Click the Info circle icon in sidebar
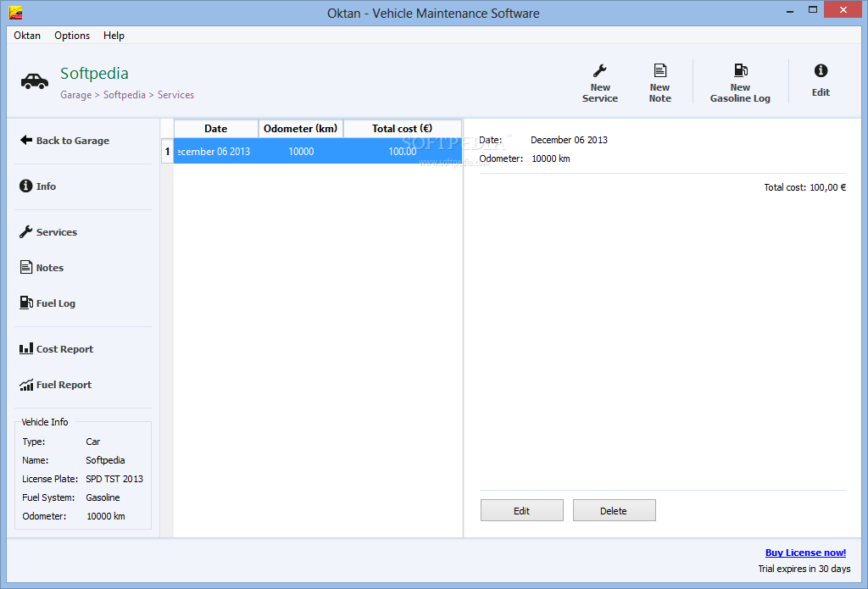This screenshot has height=589, width=868. click(x=26, y=186)
